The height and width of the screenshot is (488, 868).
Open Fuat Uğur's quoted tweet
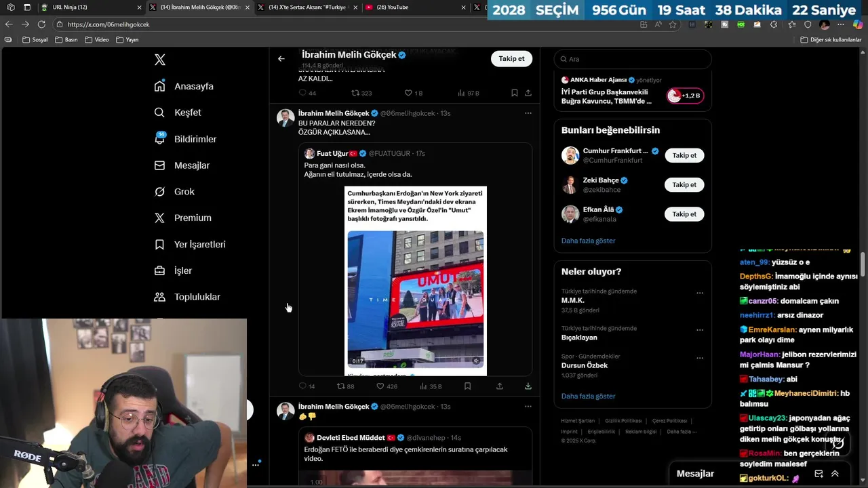415,259
